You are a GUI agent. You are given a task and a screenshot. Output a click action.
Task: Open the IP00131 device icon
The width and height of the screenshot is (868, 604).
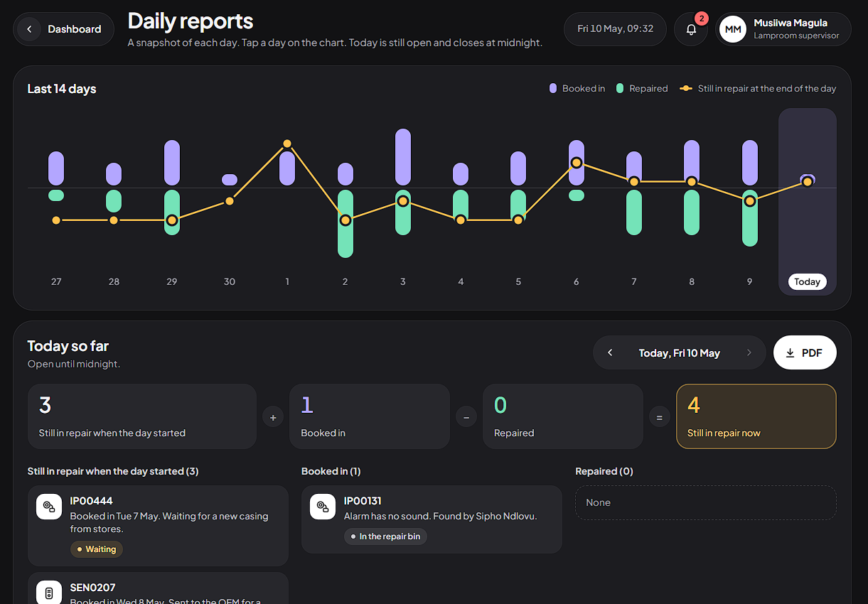coord(323,507)
